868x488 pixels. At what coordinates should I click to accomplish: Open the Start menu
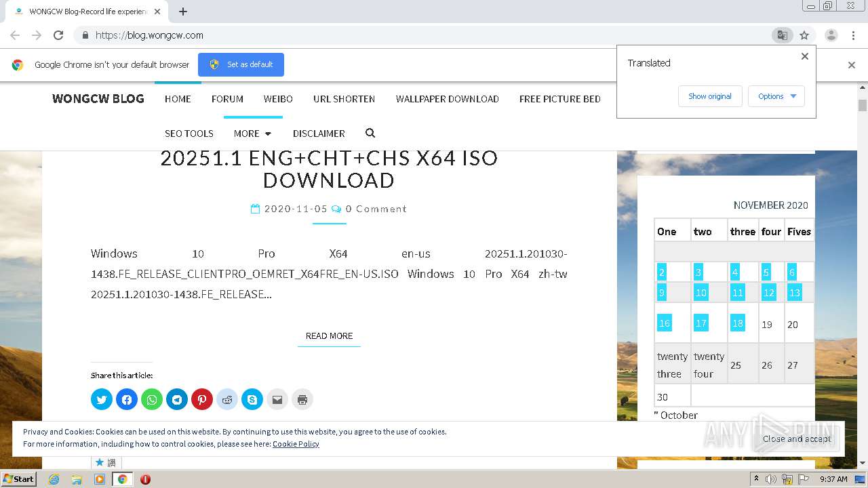coord(18,479)
